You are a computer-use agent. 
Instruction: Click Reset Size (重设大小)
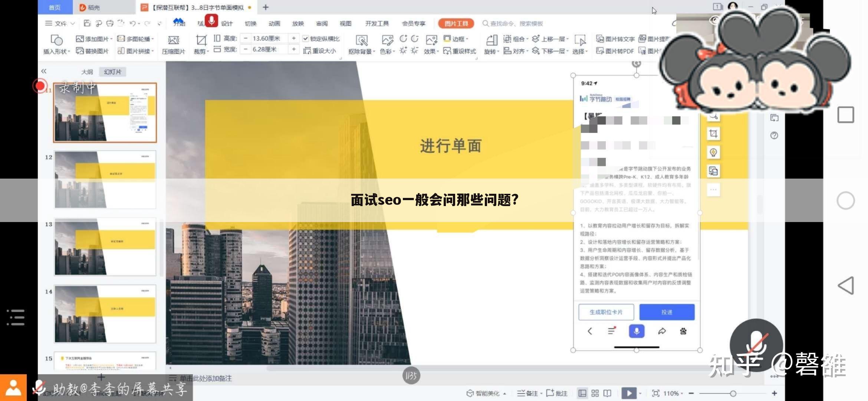click(320, 50)
